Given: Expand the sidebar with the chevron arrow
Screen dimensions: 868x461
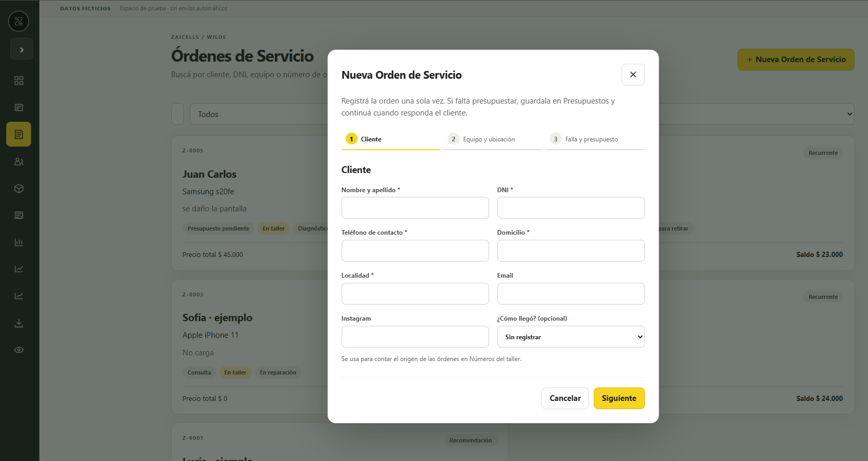Looking at the screenshot, I should (22, 49).
